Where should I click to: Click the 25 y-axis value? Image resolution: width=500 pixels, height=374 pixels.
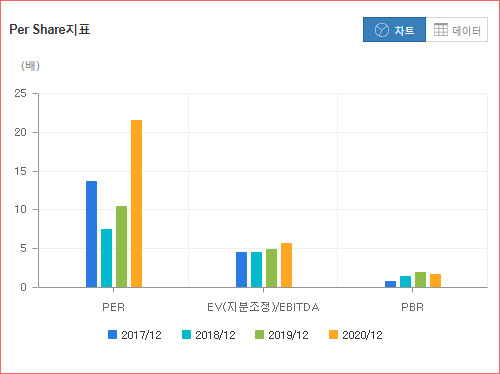point(20,93)
